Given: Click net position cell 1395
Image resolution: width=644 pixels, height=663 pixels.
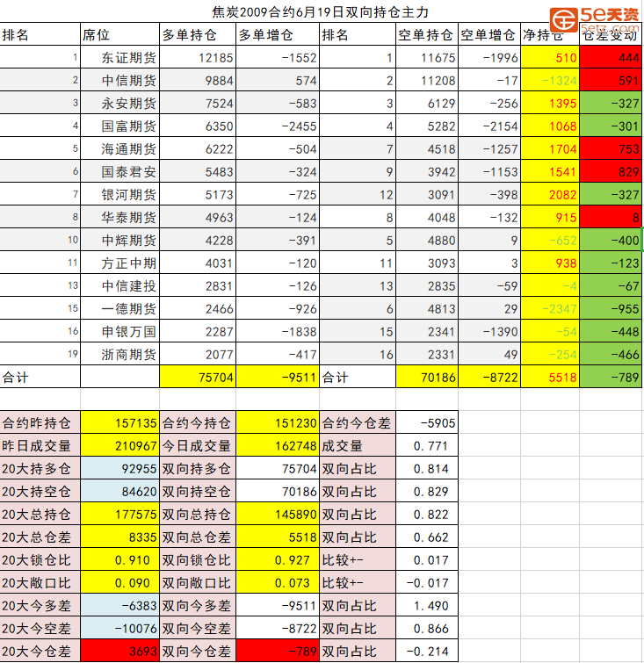Looking at the screenshot, I should (550, 103).
